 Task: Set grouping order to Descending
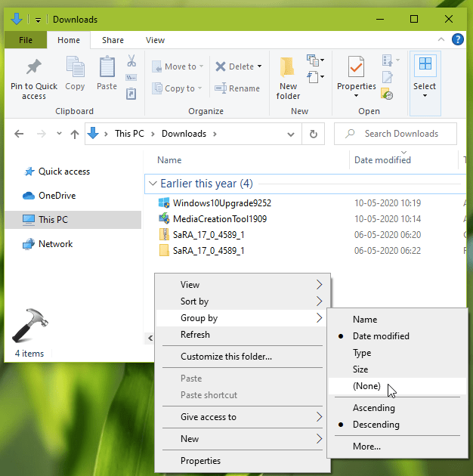[397, 425]
